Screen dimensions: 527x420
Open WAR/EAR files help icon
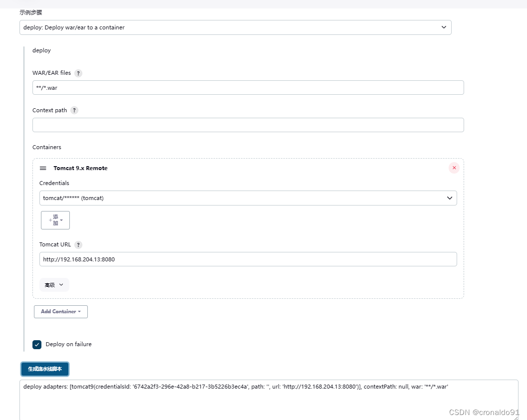pyautogui.click(x=78, y=73)
